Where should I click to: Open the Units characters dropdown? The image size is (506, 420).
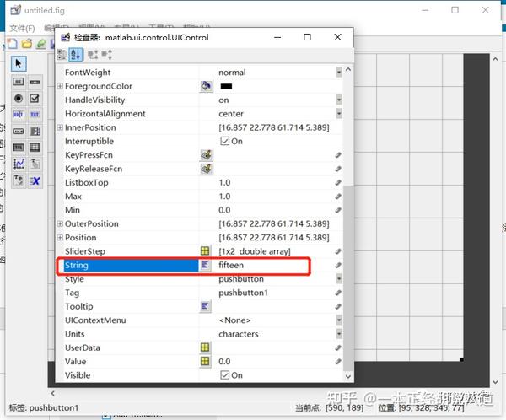[x=339, y=334]
